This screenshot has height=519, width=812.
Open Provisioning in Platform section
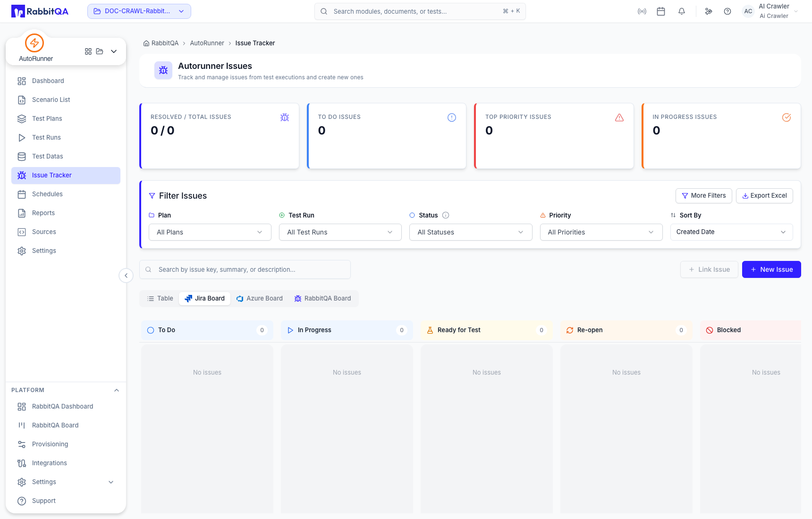66,444
